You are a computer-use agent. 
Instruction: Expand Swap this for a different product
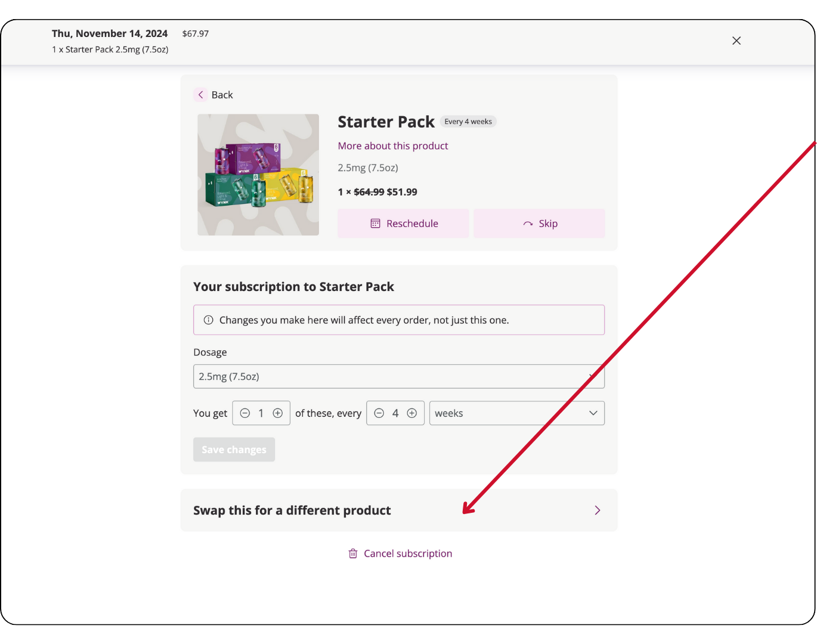[399, 510]
